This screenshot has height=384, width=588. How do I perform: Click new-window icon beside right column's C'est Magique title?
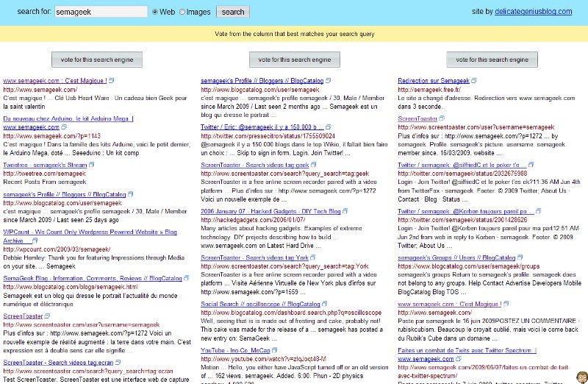(506, 304)
